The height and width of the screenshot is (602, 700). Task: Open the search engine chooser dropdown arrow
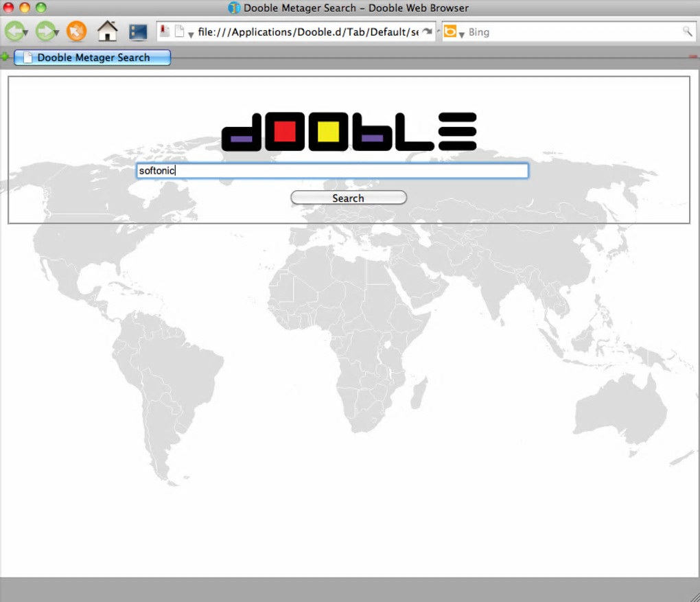[x=462, y=34]
